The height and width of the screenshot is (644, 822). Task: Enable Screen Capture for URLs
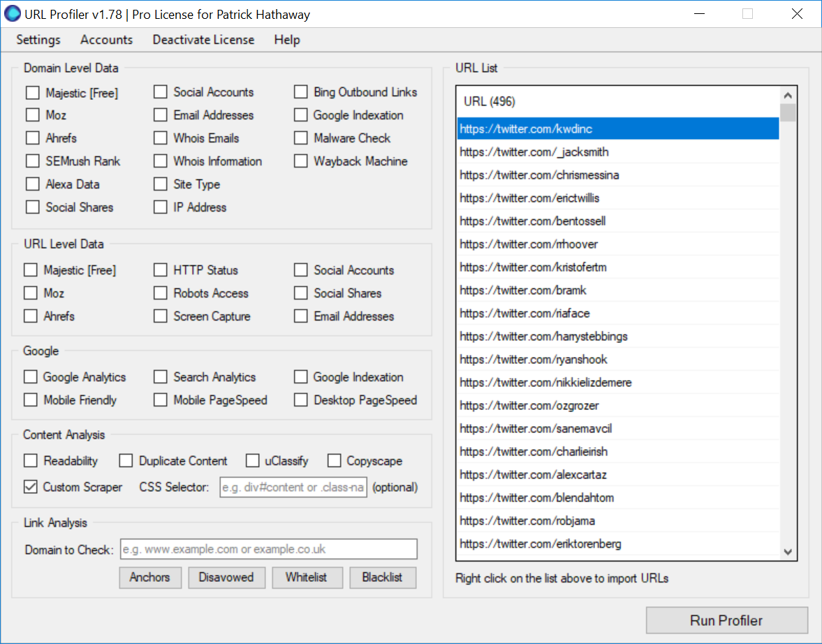tap(160, 316)
